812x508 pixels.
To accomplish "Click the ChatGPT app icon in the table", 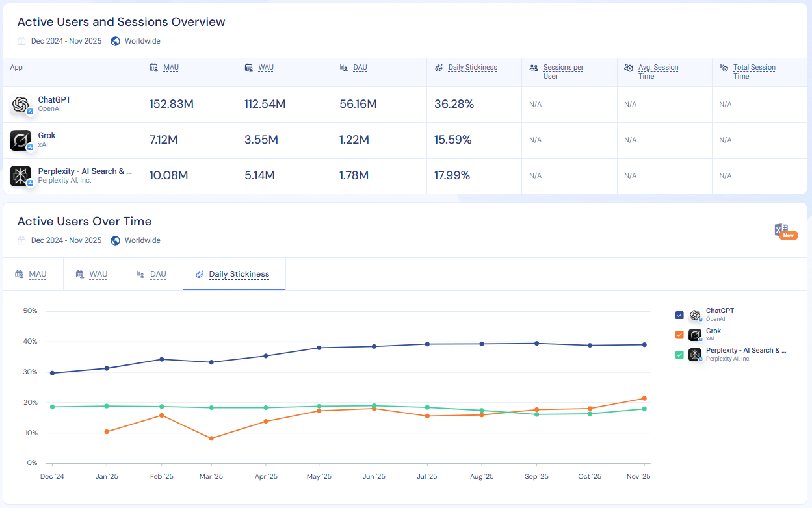I will 20,104.
